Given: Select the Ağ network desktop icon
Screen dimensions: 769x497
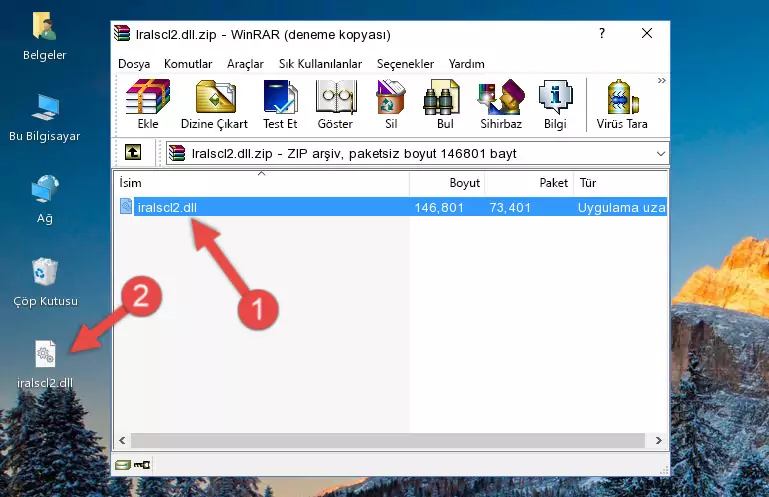Looking at the screenshot, I should click(x=45, y=200).
